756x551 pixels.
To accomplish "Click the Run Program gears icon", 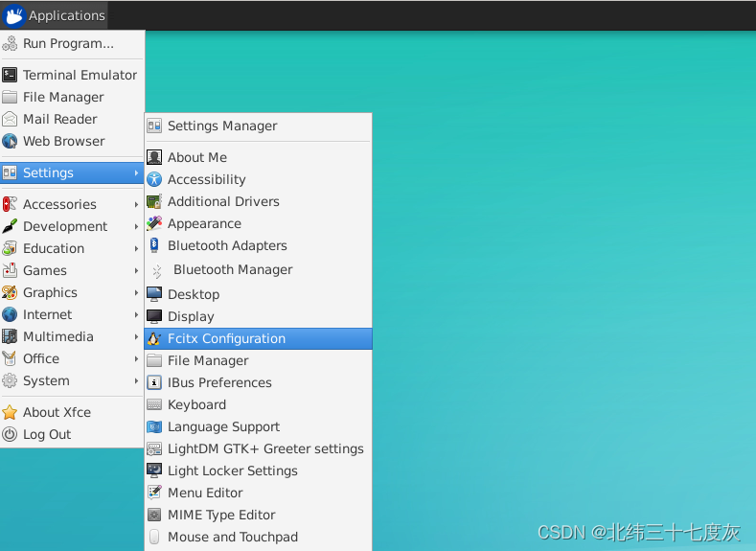I will (10, 43).
